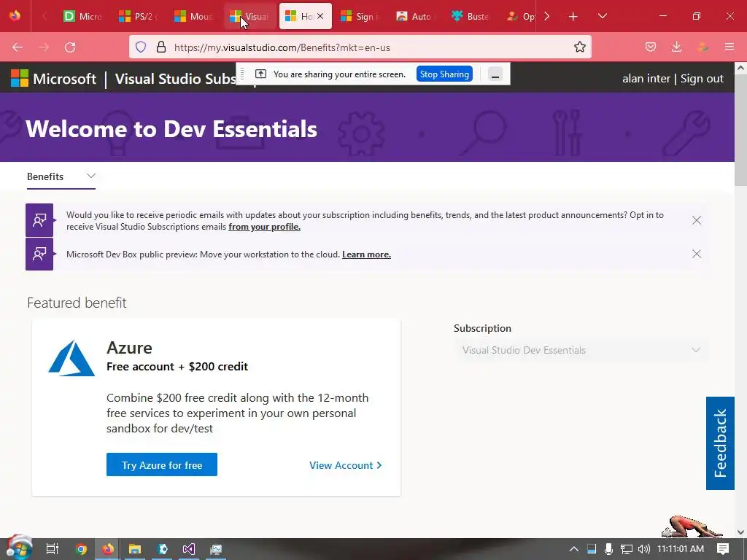Open the network tray icon
The height and width of the screenshot is (560, 747).
(627, 549)
